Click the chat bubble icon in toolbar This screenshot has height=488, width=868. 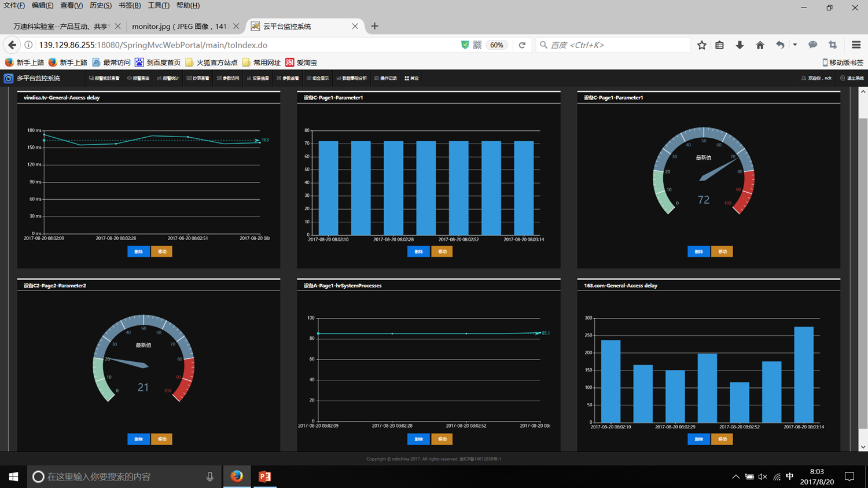[x=812, y=45]
